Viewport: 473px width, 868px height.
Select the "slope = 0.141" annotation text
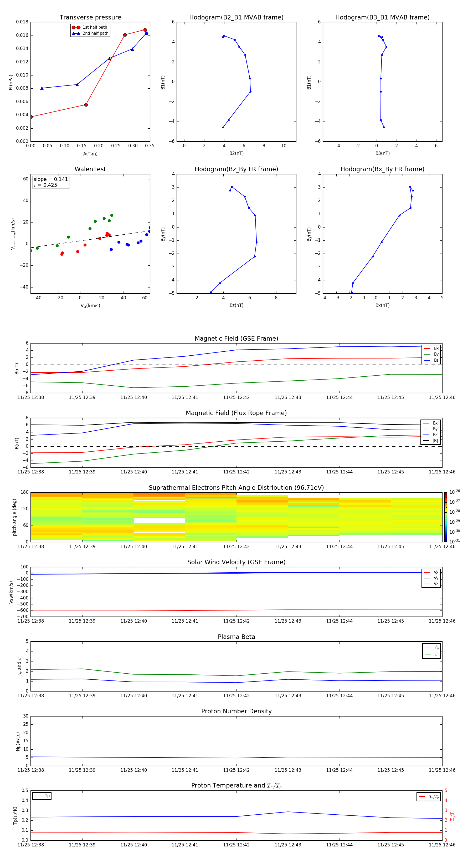[51, 179]
